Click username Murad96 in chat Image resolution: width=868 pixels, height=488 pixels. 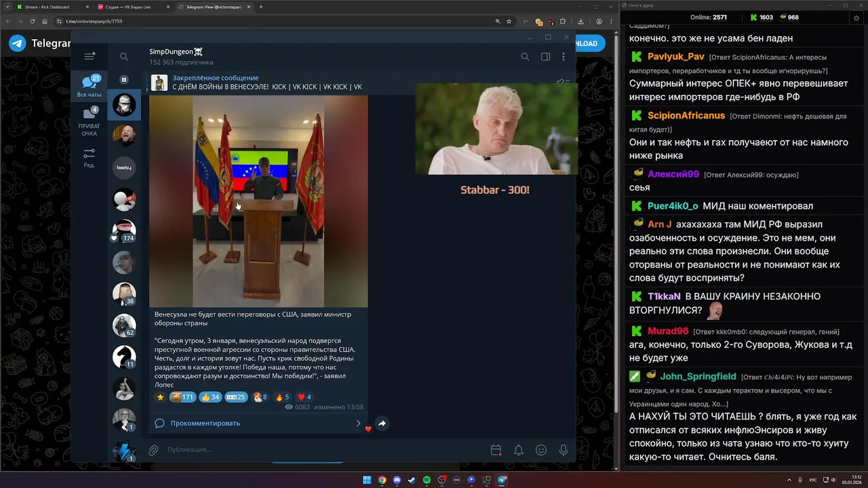668,331
